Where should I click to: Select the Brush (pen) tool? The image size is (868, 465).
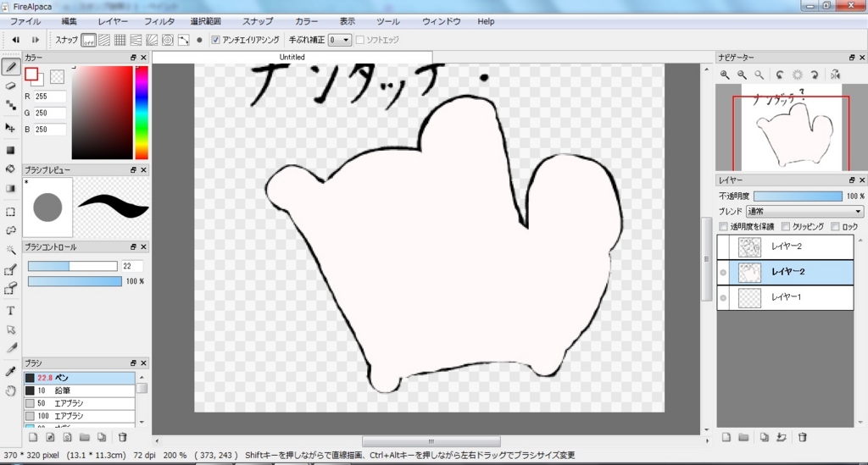[x=10, y=67]
